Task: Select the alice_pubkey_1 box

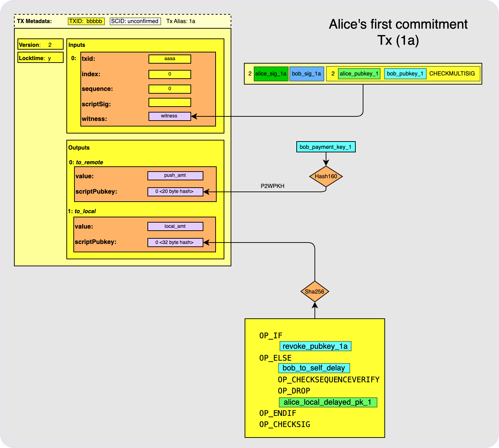Action: click(x=359, y=74)
